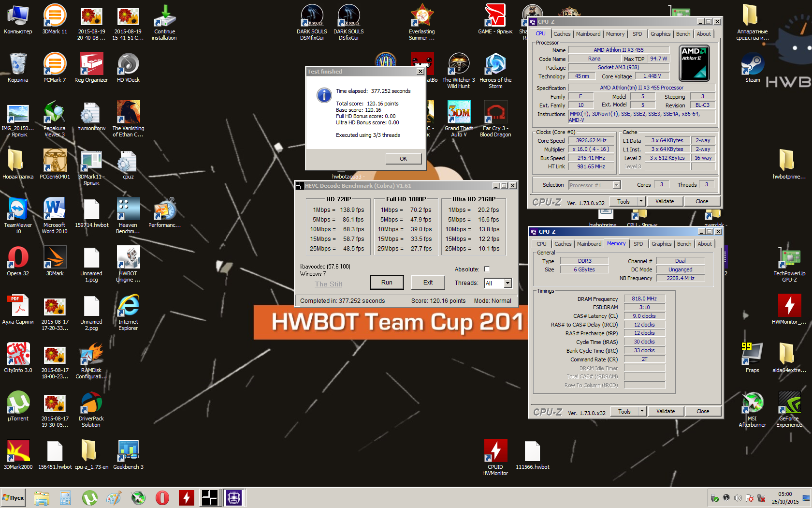Open Calculator from taskbar
Viewport: 812px width, 508px height.
(x=65, y=498)
